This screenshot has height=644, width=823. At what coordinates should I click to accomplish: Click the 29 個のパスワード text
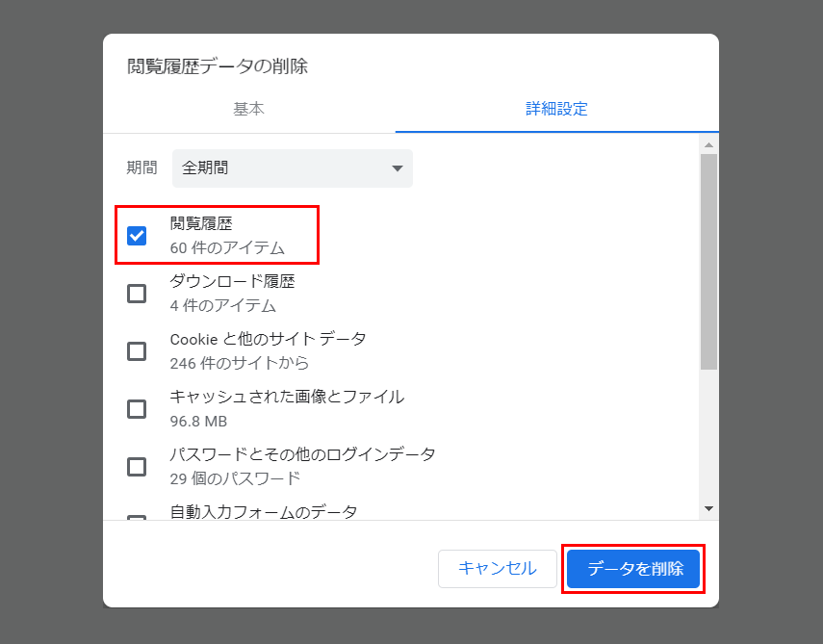pos(235,478)
